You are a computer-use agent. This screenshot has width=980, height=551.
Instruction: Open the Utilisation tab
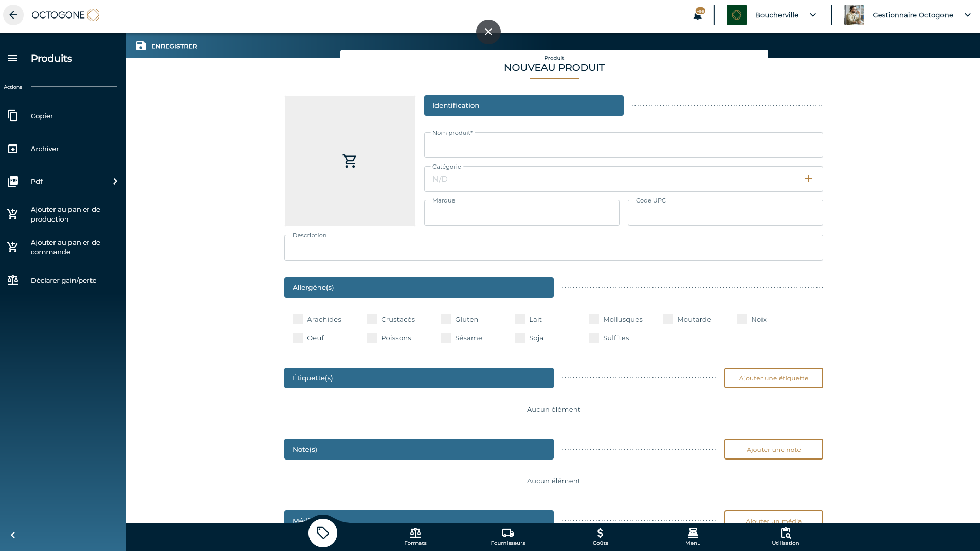tap(786, 537)
